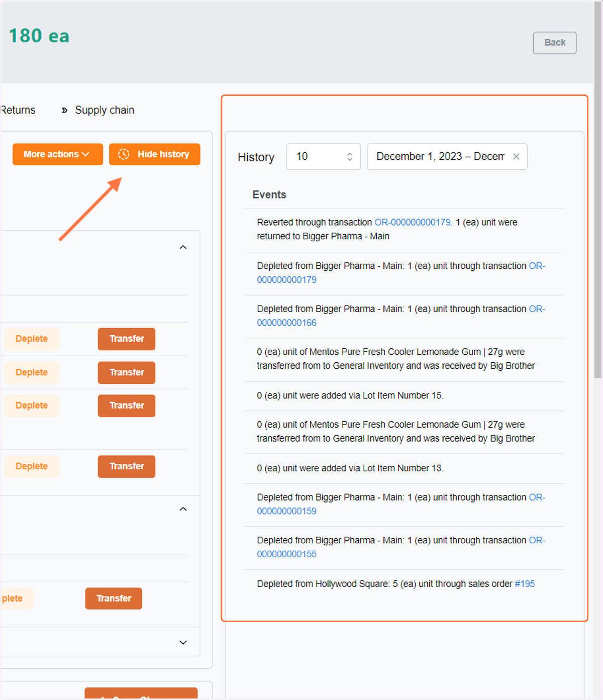This screenshot has height=700, width=603.
Task: Click the down chevron in More actions
Action: click(85, 154)
